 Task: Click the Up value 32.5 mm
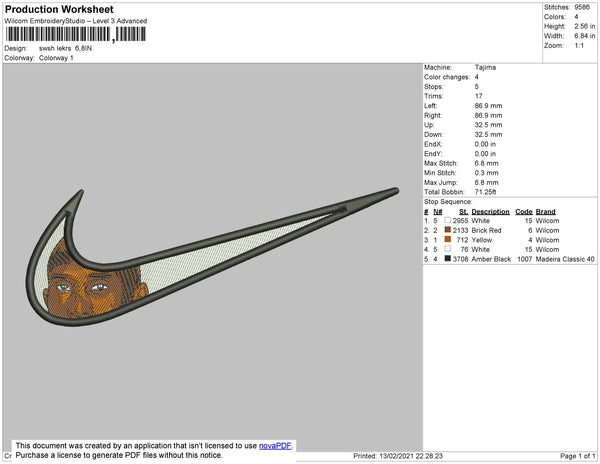pos(489,125)
